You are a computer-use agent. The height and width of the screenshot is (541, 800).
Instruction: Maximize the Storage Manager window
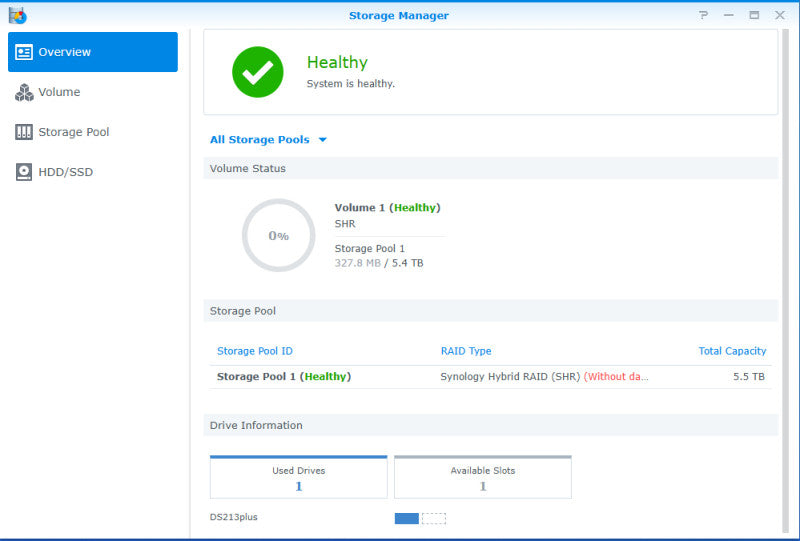pos(754,15)
